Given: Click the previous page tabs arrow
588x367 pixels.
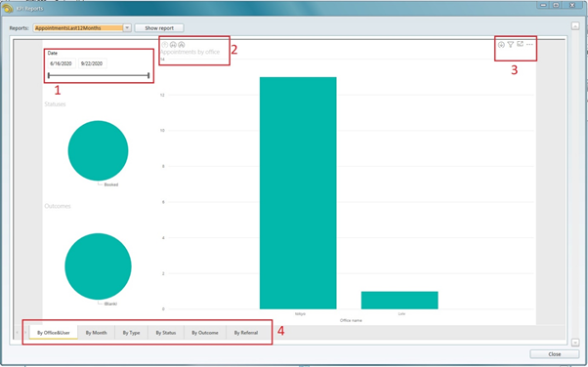Looking at the screenshot, I should (18, 333).
